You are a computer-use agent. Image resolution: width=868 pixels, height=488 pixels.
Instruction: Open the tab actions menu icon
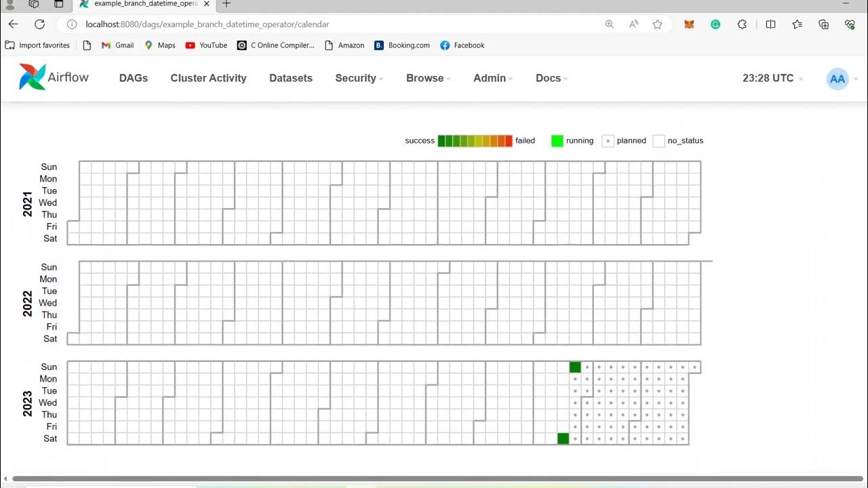click(x=59, y=4)
